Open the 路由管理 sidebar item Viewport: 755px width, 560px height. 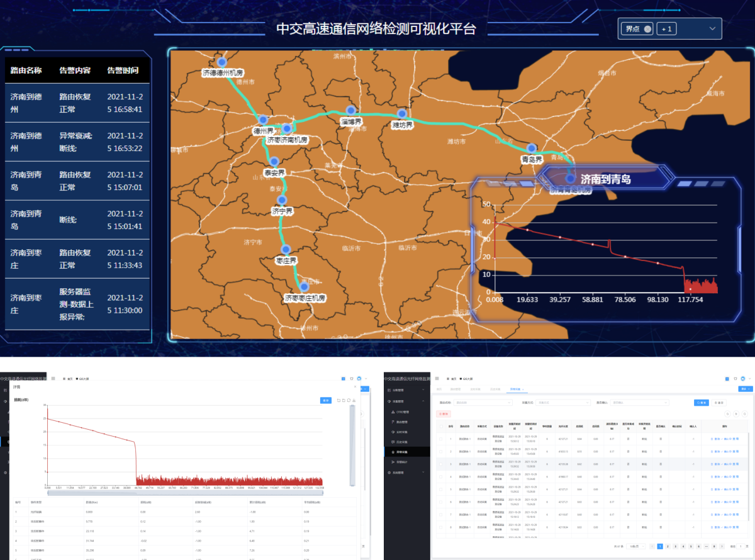(407, 422)
